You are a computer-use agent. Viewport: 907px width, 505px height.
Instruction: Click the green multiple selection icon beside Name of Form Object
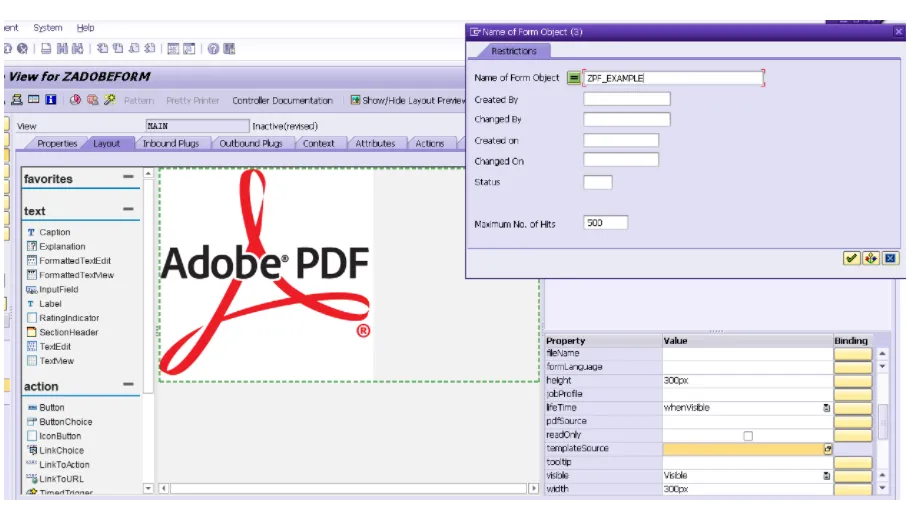click(x=573, y=78)
